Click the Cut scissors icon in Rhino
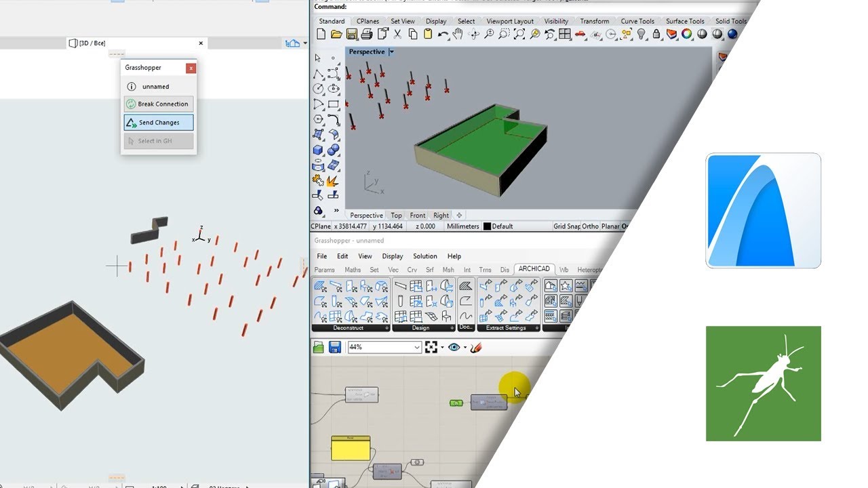Screen dimensions: 868x488 [x=397, y=34]
